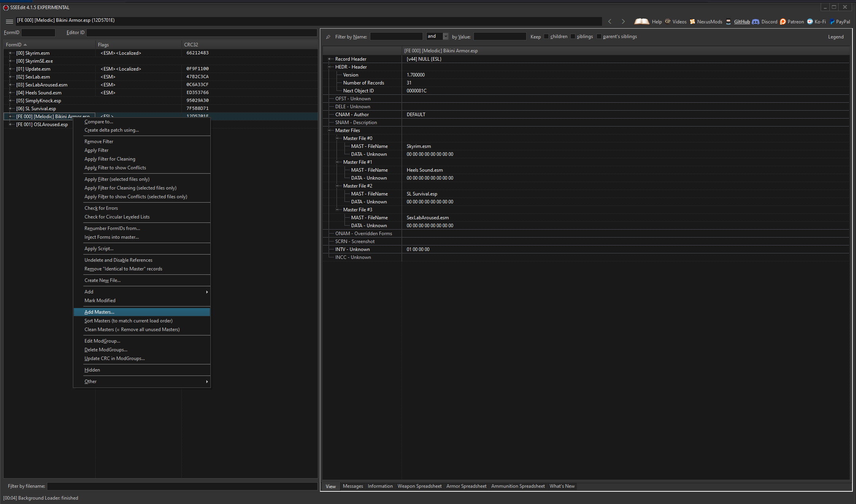Open the Add submenu
The width and height of the screenshot is (856, 504).
(x=142, y=292)
